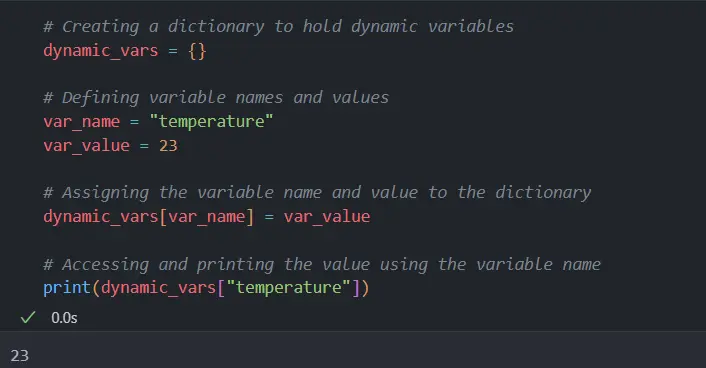The width and height of the screenshot is (706, 368).
Task: Click the comment "# Defining variable names and values"
Action: pyautogui.click(x=216, y=98)
